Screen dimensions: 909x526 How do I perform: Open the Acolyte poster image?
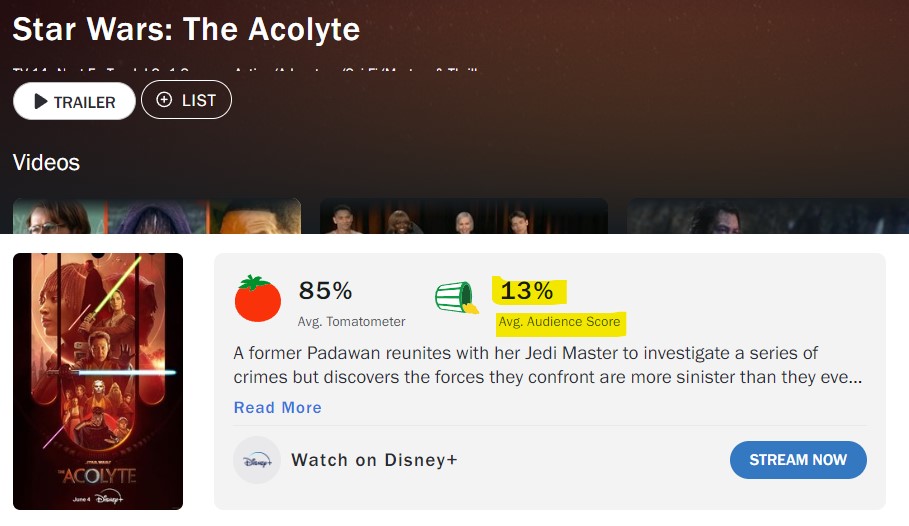coord(98,381)
